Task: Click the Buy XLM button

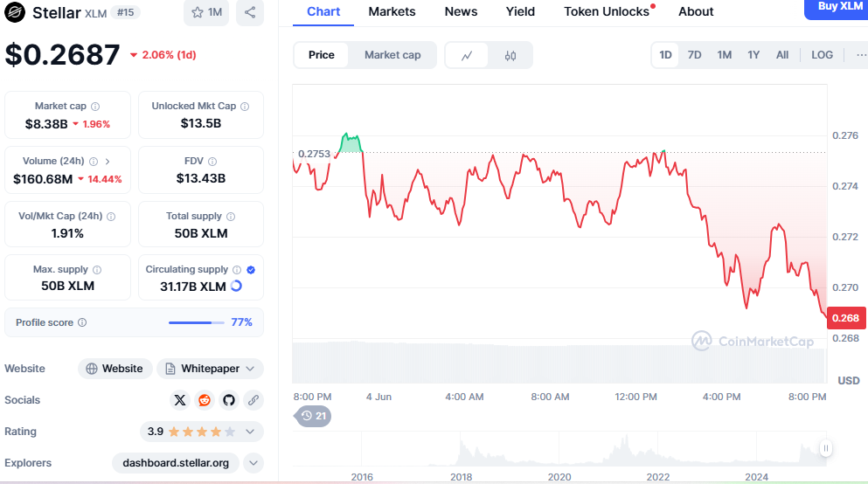Action: (838, 7)
